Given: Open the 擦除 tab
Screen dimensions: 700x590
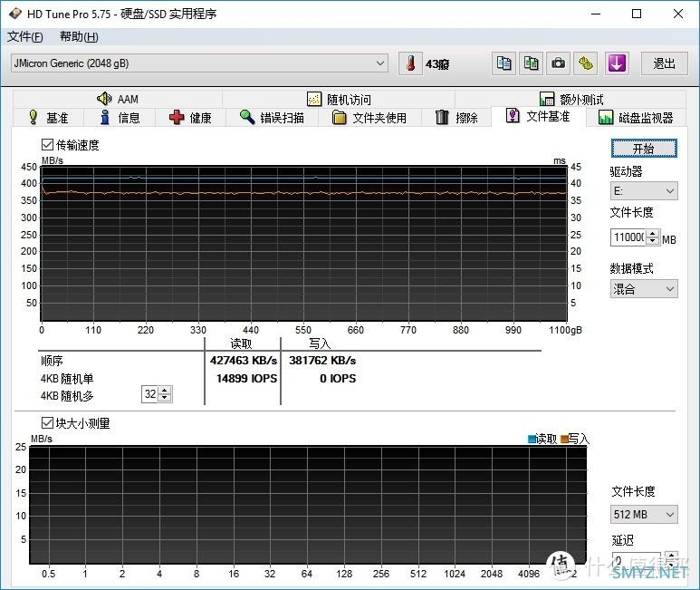Looking at the screenshot, I should point(456,118).
